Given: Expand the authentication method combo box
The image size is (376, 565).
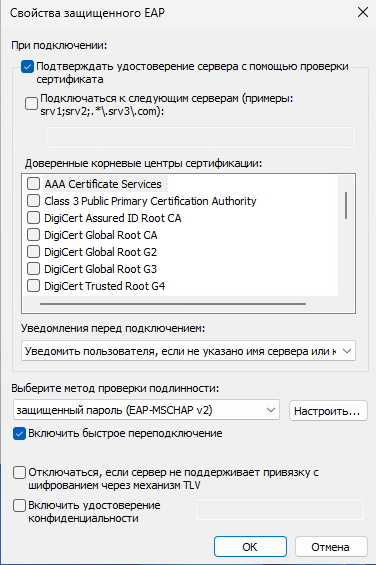Looking at the screenshot, I should tap(146, 410).
